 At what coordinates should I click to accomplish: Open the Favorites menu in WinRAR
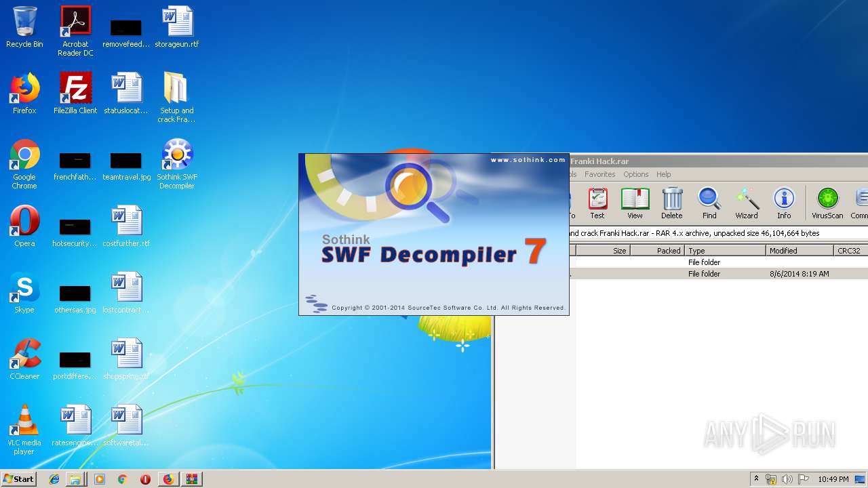tap(600, 174)
